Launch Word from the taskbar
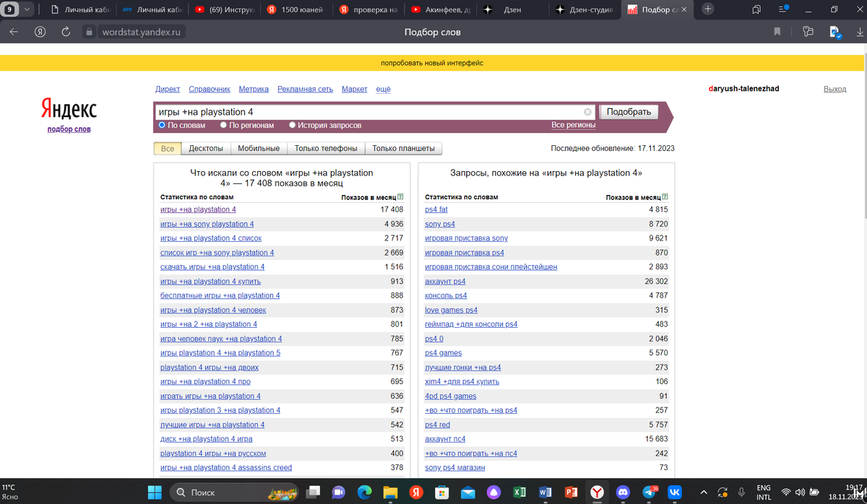 [544, 492]
